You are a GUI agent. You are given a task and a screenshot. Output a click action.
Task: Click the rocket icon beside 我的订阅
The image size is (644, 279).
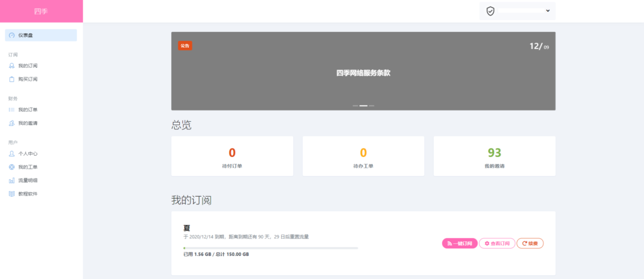(12, 66)
